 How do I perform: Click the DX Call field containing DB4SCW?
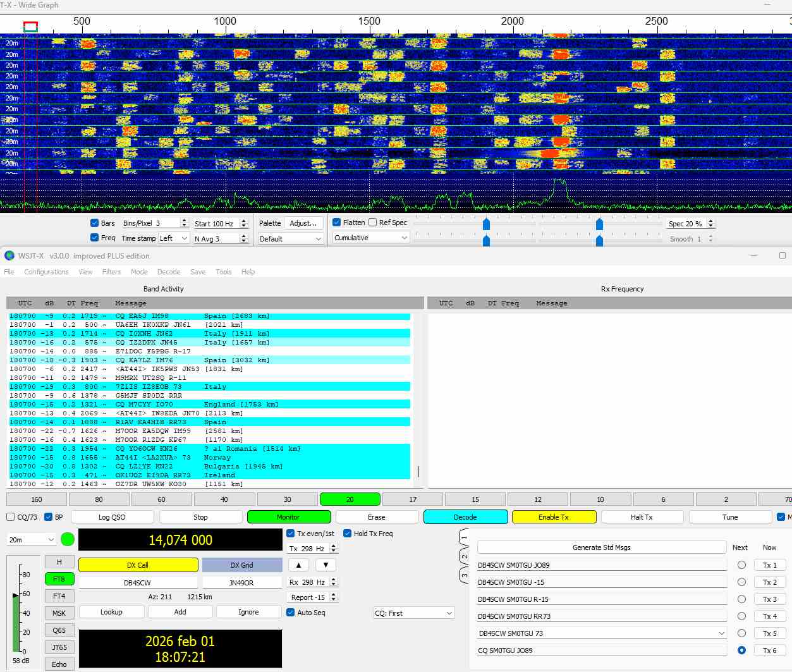click(137, 583)
